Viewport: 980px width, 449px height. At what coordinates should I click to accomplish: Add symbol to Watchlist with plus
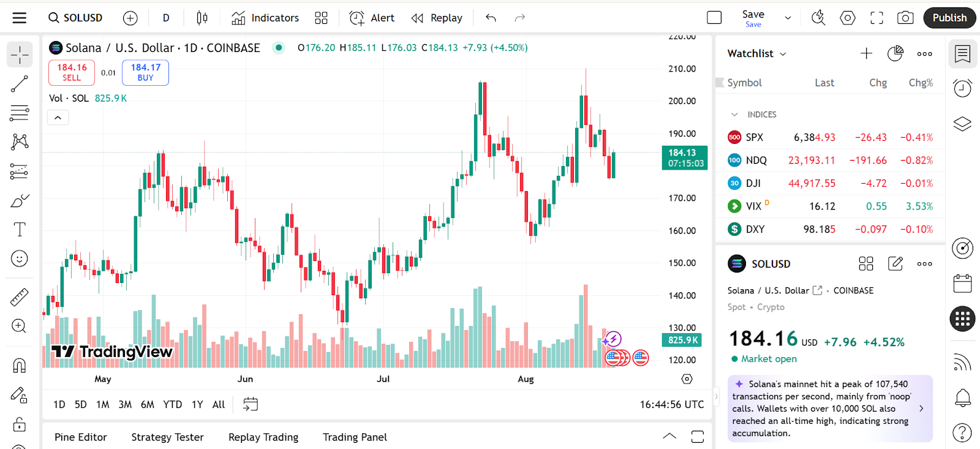pyautogui.click(x=866, y=53)
